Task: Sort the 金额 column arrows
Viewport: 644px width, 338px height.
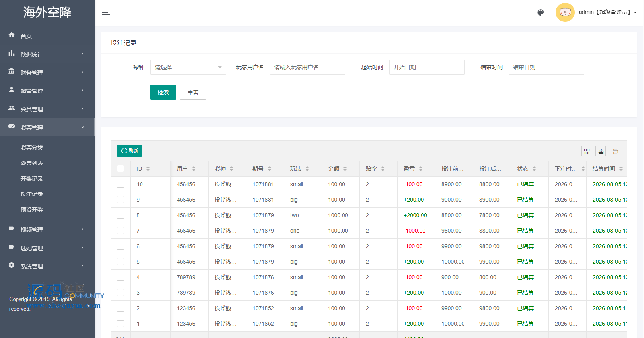Action: [x=345, y=169]
